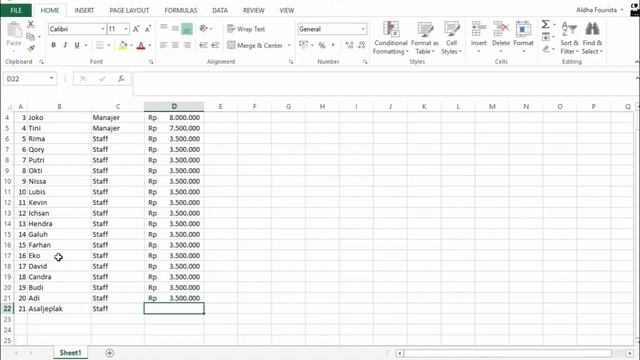Switch to the INSERT tab
Screen dimensions: 640x360
click(84, 10)
